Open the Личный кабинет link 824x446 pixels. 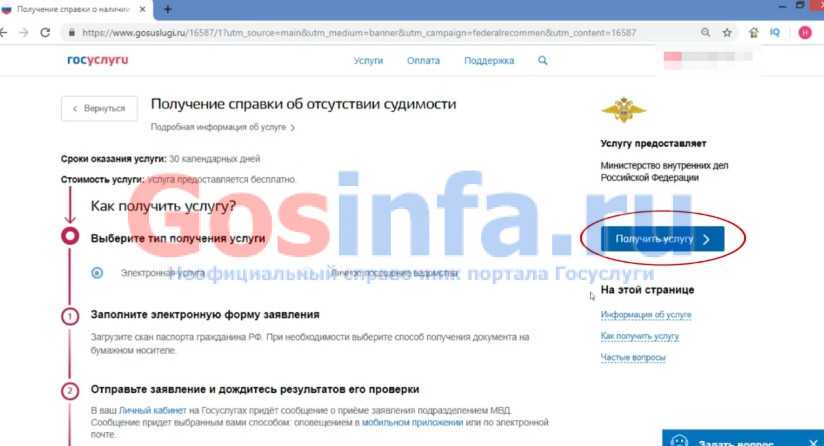(152, 410)
